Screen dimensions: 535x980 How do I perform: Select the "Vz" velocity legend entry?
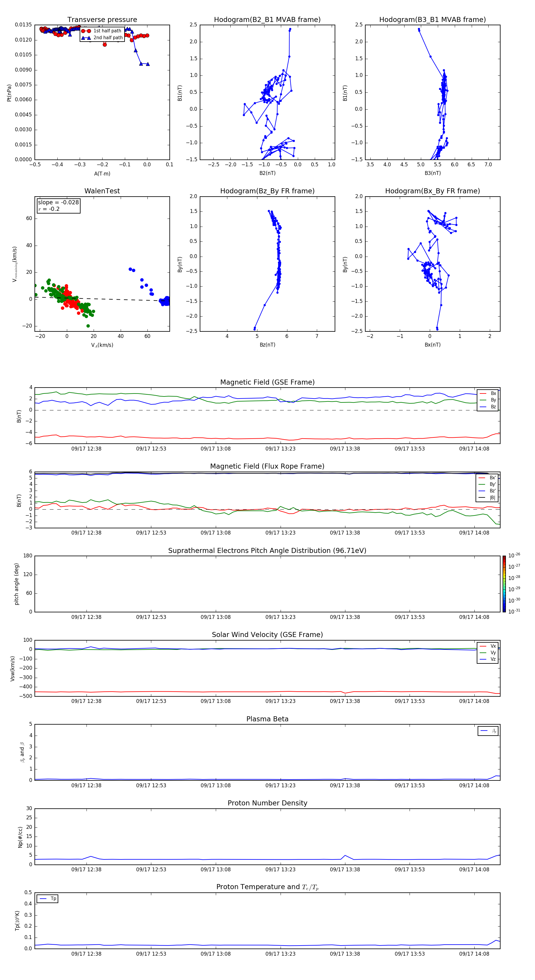[x=488, y=659]
